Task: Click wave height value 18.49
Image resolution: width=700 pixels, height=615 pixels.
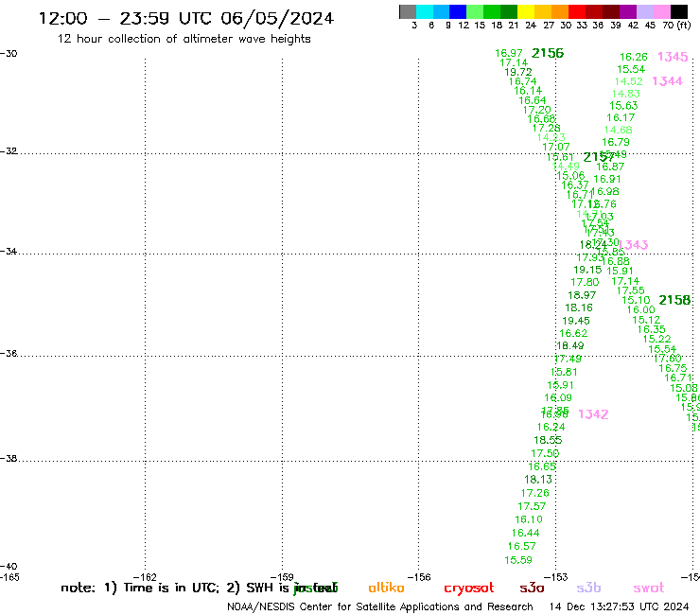Action: [570, 345]
